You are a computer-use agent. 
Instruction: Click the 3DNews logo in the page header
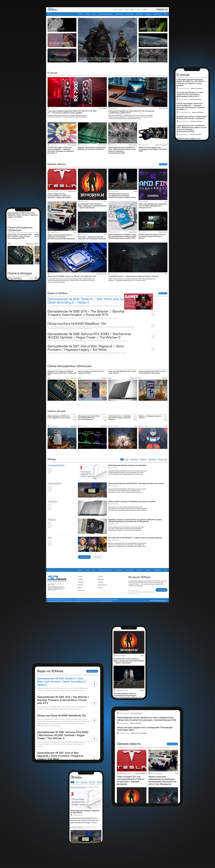(x=52, y=9)
